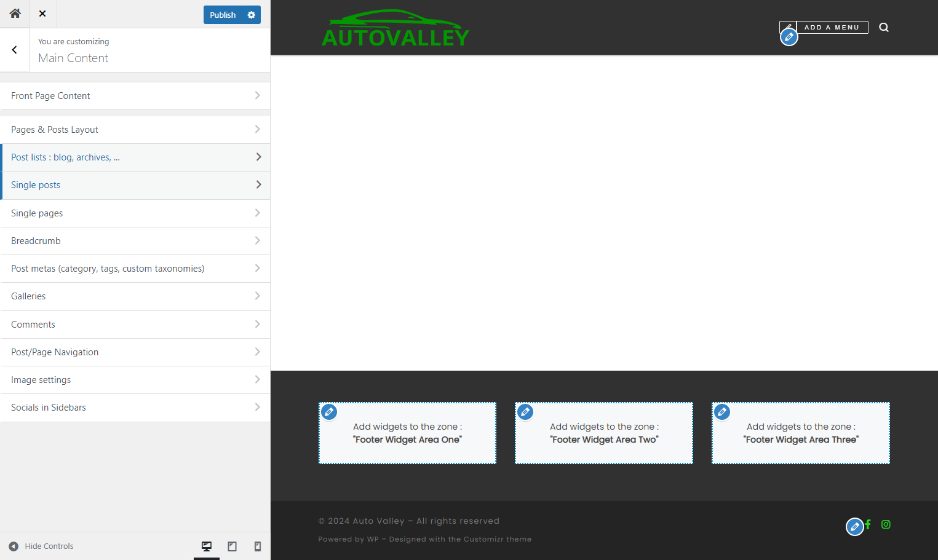The height and width of the screenshot is (560, 938).
Task: Edit Footer Widget Area Two pencil shortcut
Action: [525, 412]
